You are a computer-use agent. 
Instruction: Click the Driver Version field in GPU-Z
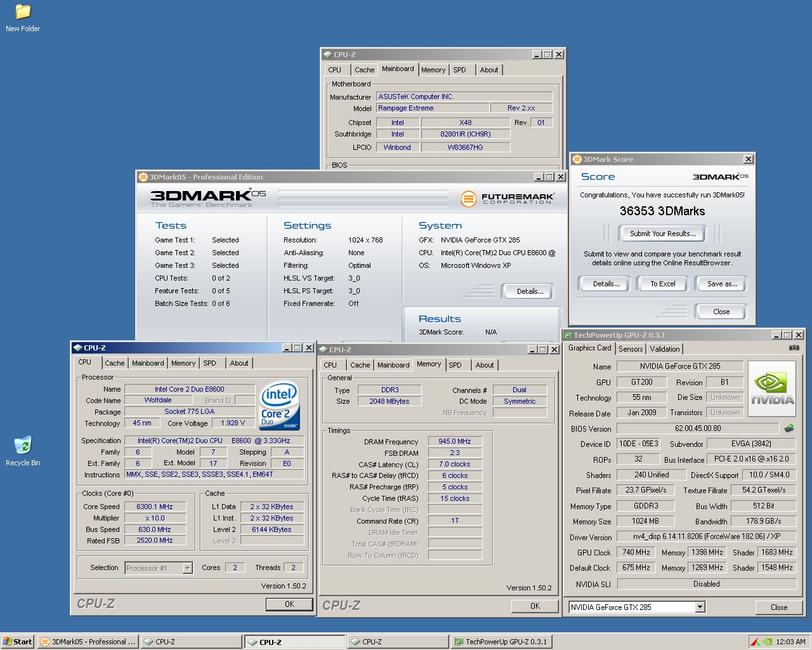706,536
